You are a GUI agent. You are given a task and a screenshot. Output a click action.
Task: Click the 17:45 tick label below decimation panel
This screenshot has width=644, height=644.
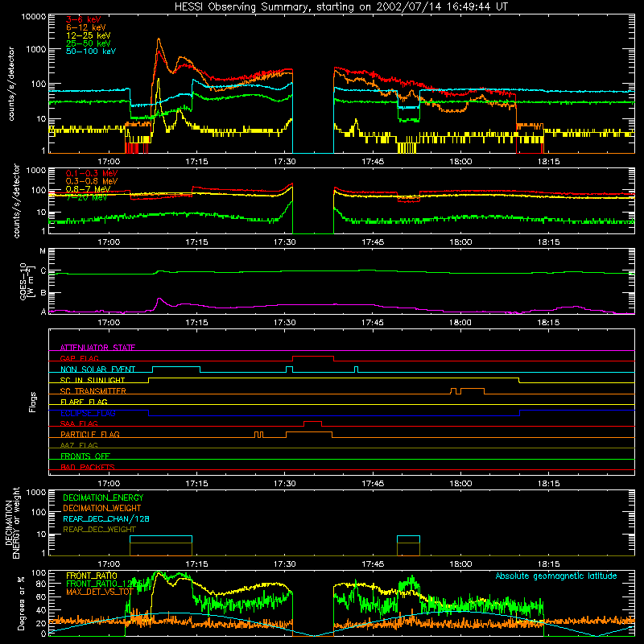click(x=373, y=564)
